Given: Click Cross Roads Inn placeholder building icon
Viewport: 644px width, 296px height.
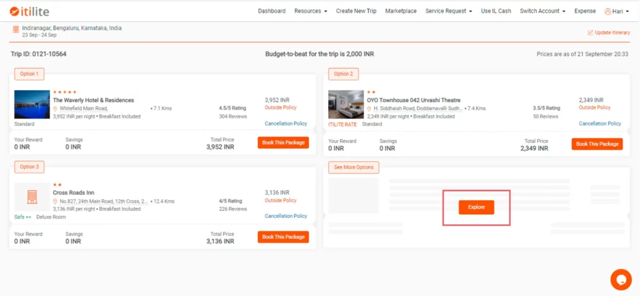Looking at the screenshot, I should click(32, 197).
